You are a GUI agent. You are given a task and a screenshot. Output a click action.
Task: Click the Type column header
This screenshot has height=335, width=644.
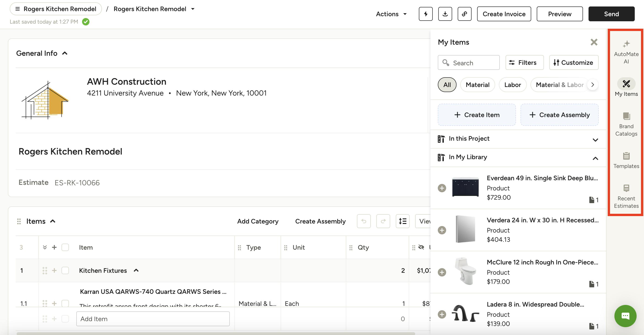click(x=253, y=247)
